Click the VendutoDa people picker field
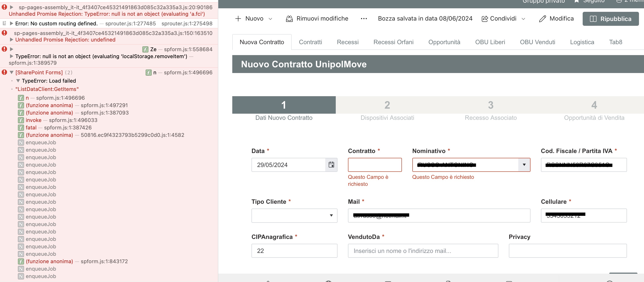644x282 pixels. coord(423,251)
